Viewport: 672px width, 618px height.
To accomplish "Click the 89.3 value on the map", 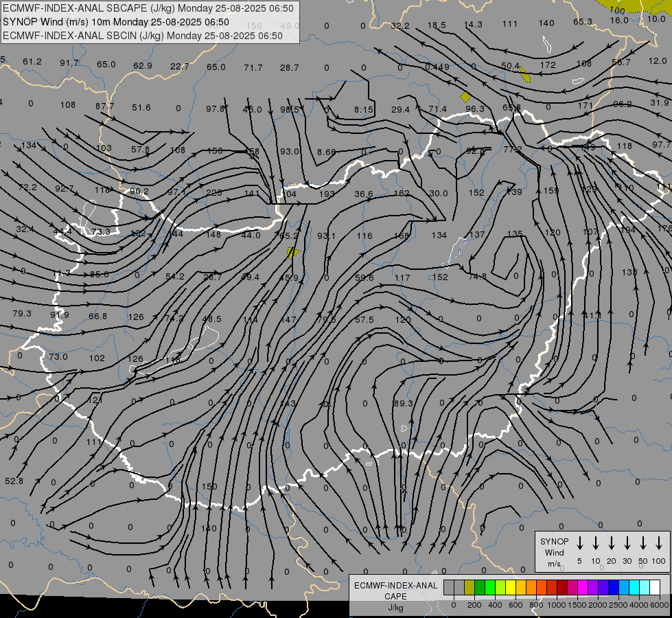I will coord(403,404).
